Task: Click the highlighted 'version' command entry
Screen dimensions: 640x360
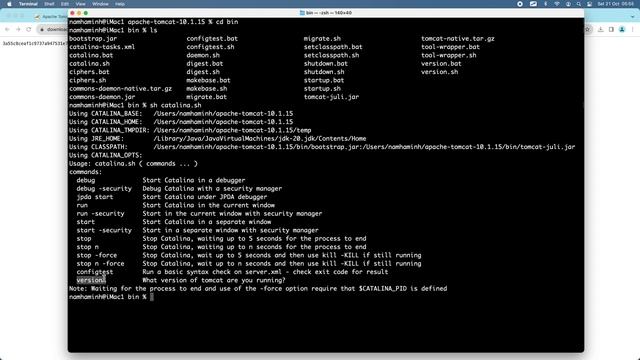Action: (x=91, y=280)
